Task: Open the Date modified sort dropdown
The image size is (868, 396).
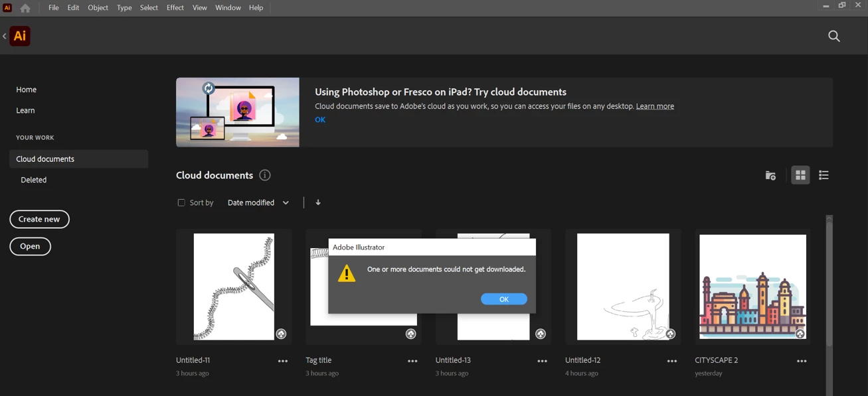Action: 258,202
